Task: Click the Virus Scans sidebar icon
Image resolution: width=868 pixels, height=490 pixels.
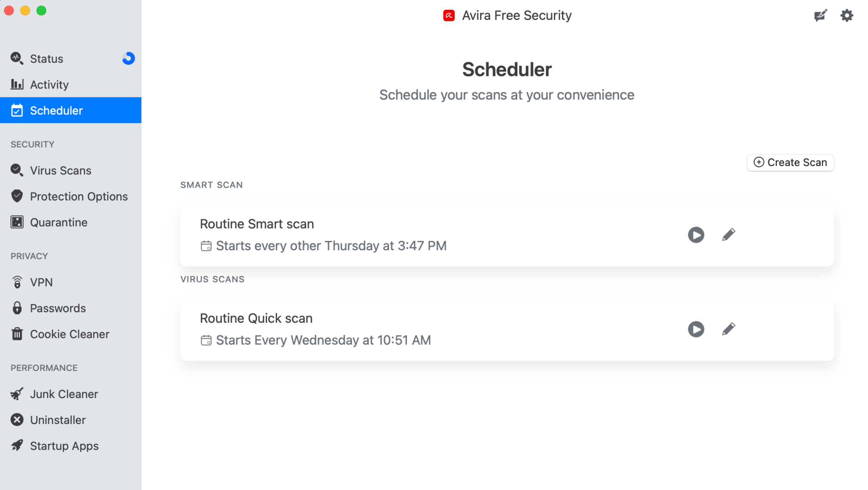Action: click(18, 170)
